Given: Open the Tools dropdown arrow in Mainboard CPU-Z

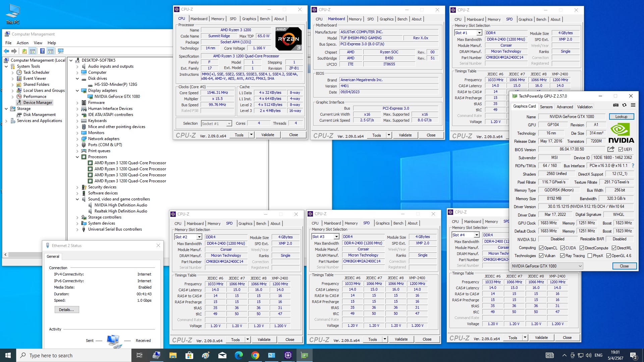Looking at the screenshot, I should coord(389,135).
